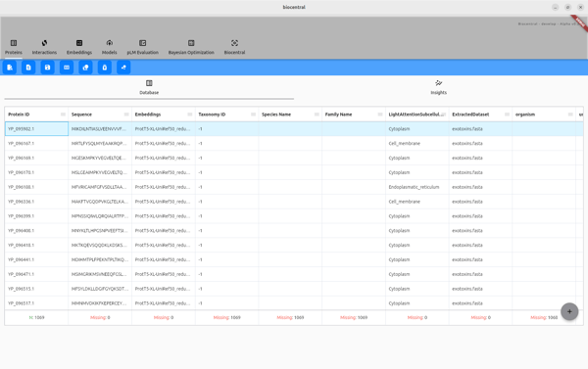Click the Taxonomy ID column header
The height and width of the screenshot is (369, 588).
point(212,115)
